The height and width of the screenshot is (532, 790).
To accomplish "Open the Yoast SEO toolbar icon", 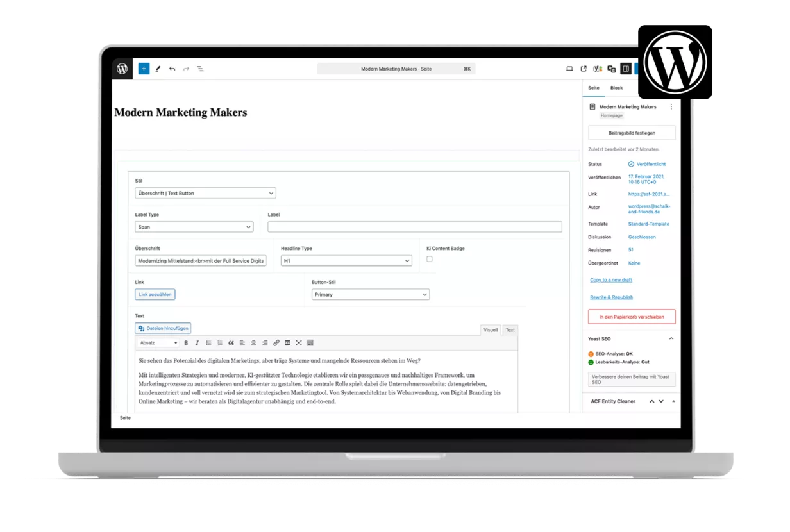I will [x=598, y=69].
